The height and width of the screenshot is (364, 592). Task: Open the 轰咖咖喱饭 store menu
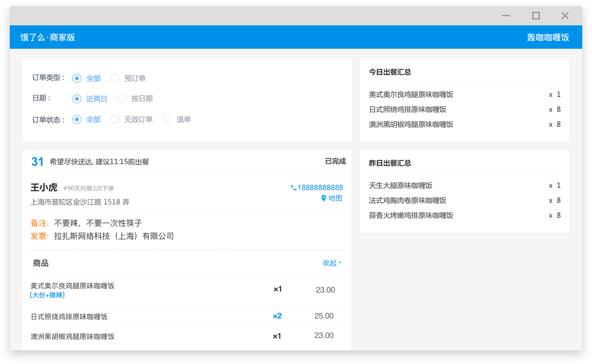[548, 37]
